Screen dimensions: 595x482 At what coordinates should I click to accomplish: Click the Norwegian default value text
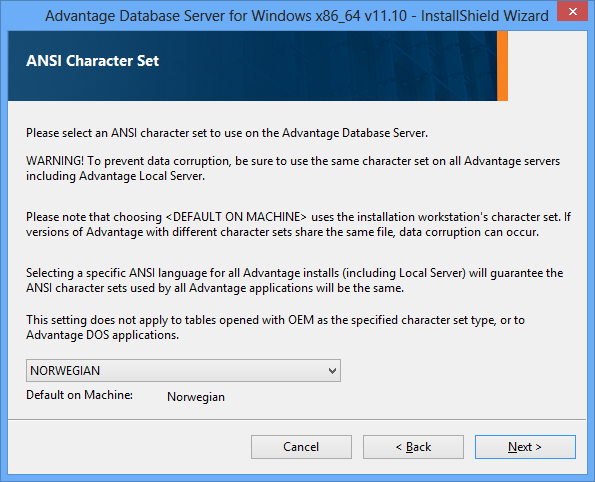point(196,397)
